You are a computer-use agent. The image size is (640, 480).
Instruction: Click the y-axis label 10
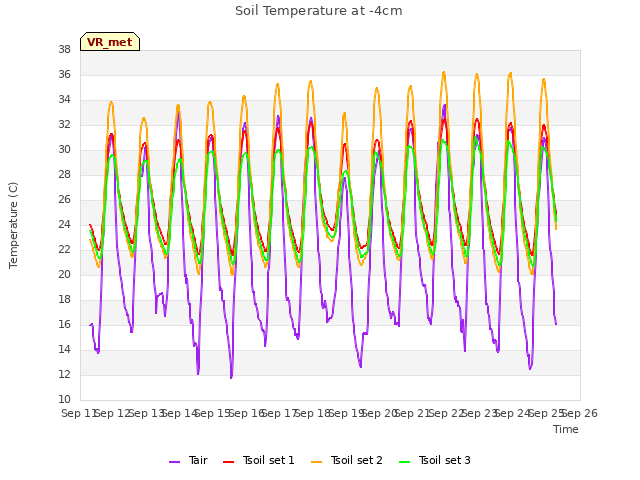point(64,400)
